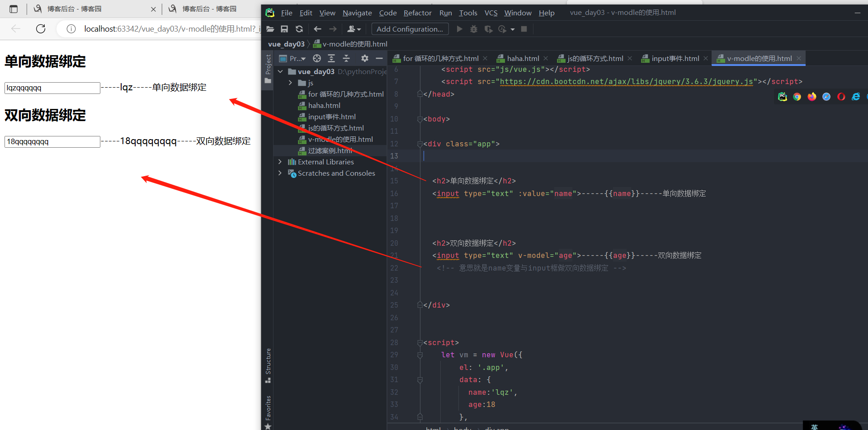Image resolution: width=868 pixels, height=430 pixels.
Task: Open the File menu
Action: (287, 13)
